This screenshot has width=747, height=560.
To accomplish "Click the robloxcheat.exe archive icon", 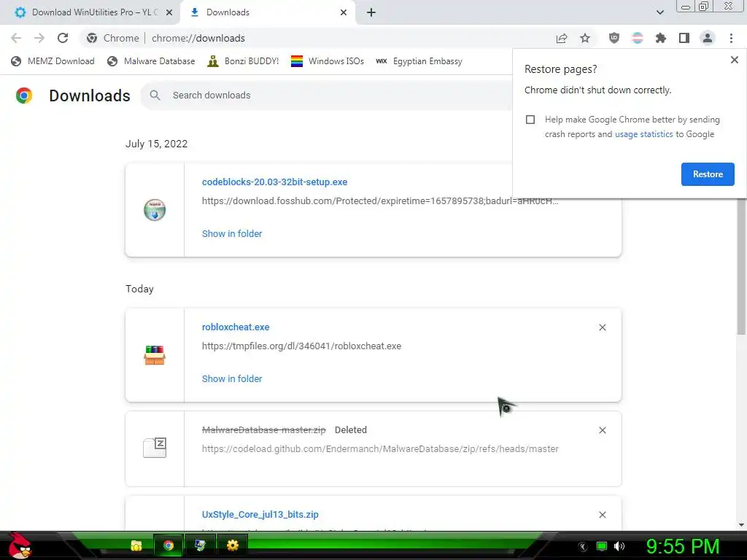I will pyautogui.click(x=155, y=355).
